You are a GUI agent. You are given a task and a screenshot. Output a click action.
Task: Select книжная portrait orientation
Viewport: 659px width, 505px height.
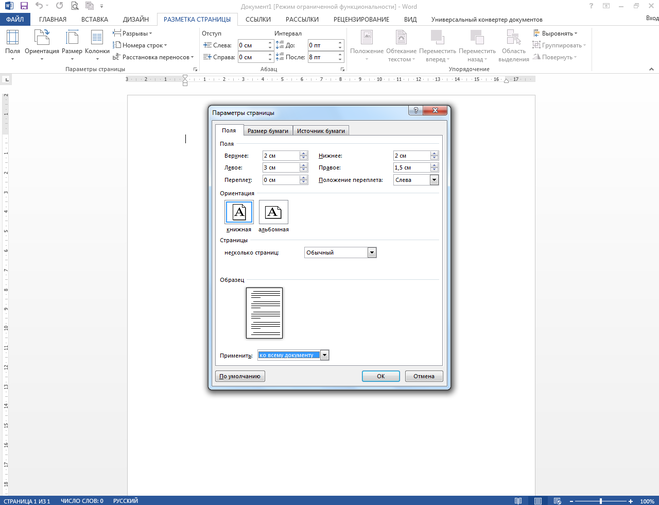tap(239, 213)
